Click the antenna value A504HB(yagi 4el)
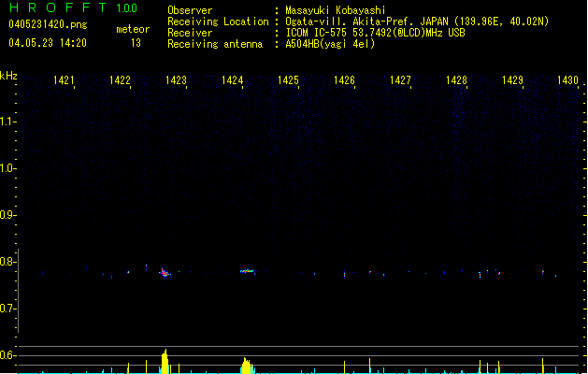Viewport: 588px width, 374px height. pos(330,44)
